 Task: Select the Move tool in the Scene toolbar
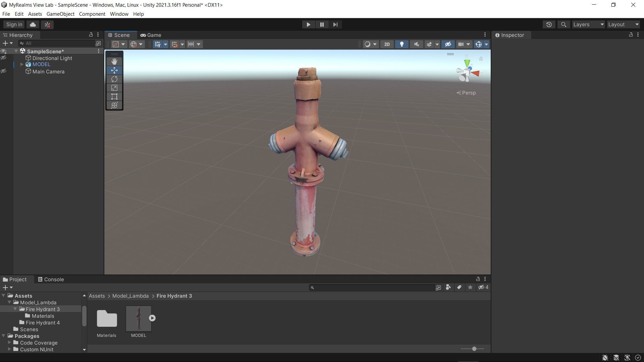point(114,70)
